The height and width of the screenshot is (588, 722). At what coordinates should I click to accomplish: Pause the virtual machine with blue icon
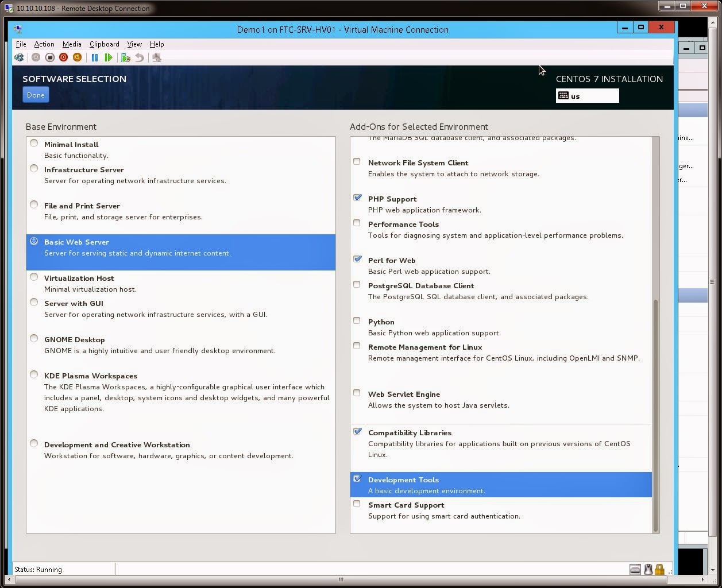coord(95,57)
